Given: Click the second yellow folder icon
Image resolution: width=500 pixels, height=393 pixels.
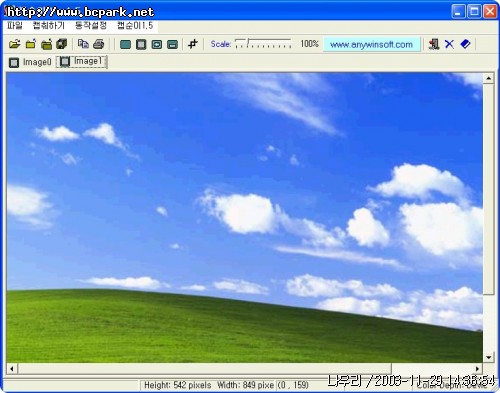Looking at the screenshot, I should coord(30,44).
